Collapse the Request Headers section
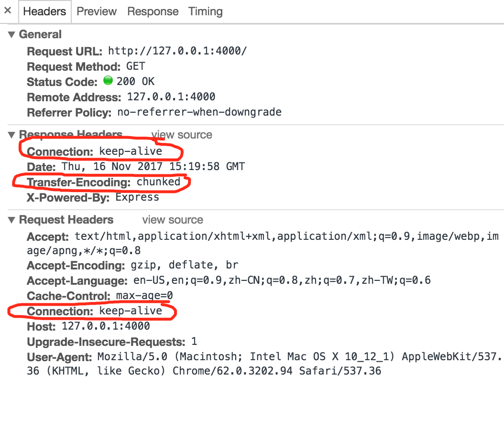The image size is (504, 429). tap(11, 220)
